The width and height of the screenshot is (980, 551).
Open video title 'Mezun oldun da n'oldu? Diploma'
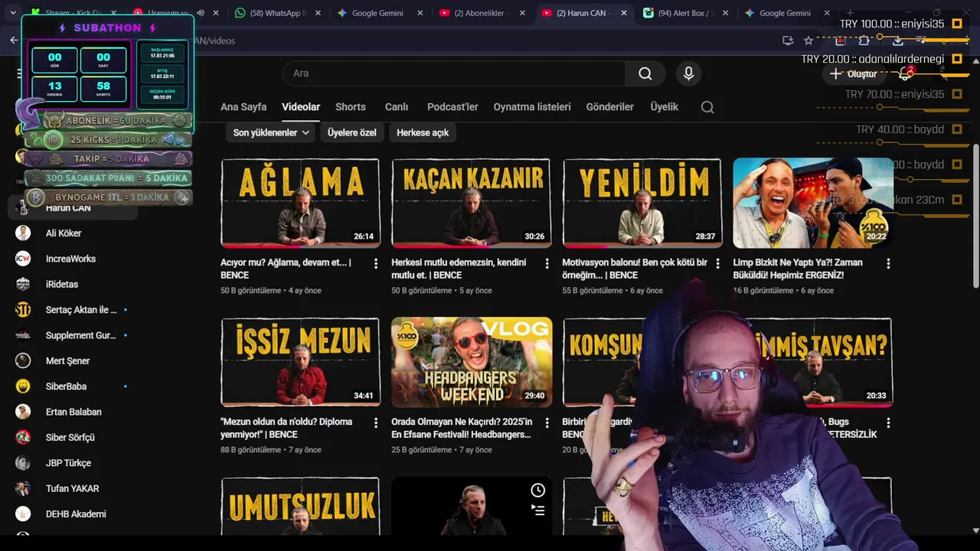tap(286, 428)
